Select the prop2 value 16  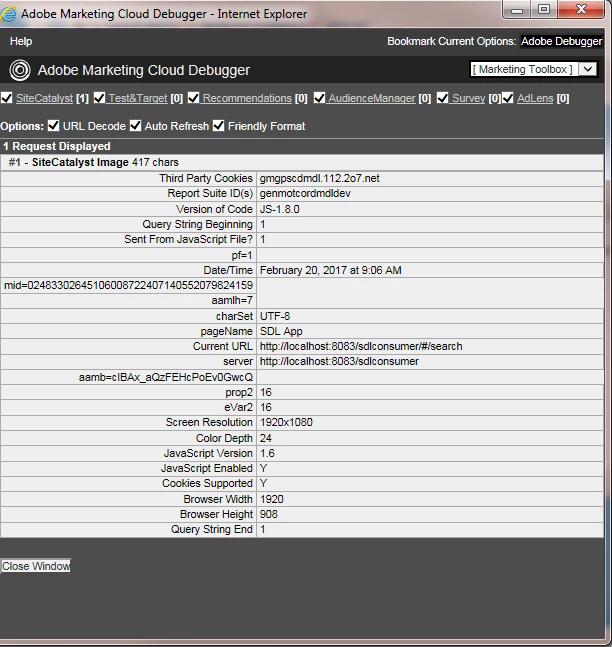pos(266,392)
